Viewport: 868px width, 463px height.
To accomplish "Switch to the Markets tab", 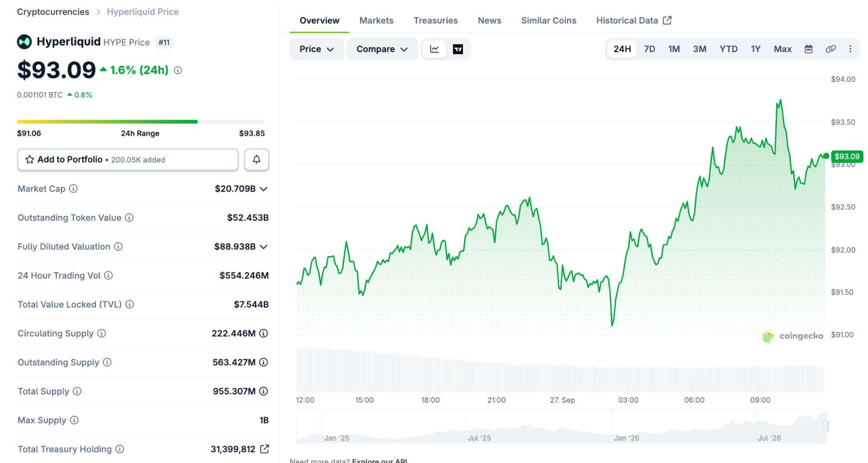I will tap(376, 21).
